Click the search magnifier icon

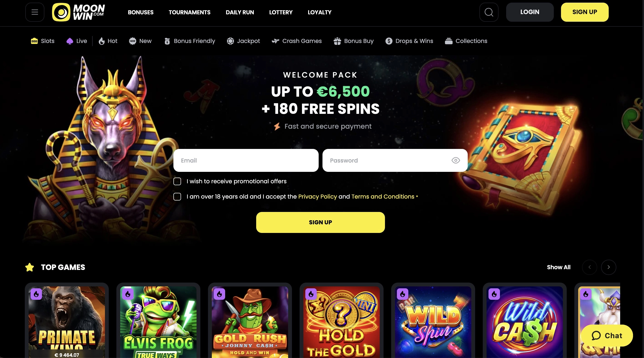489,12
